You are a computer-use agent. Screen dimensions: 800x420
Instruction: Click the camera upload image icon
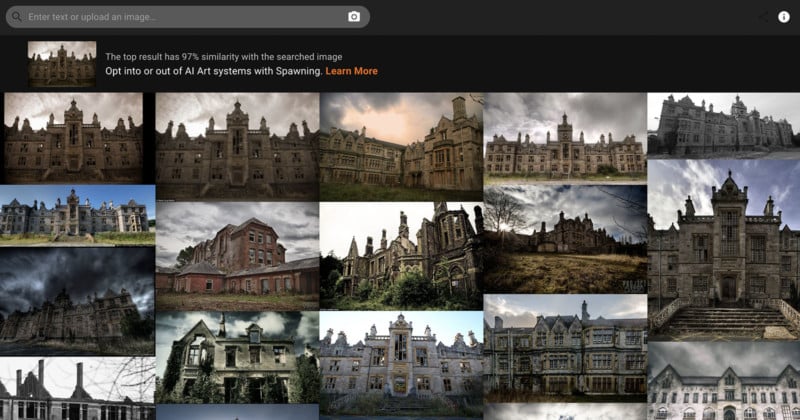tap(354, 17)
